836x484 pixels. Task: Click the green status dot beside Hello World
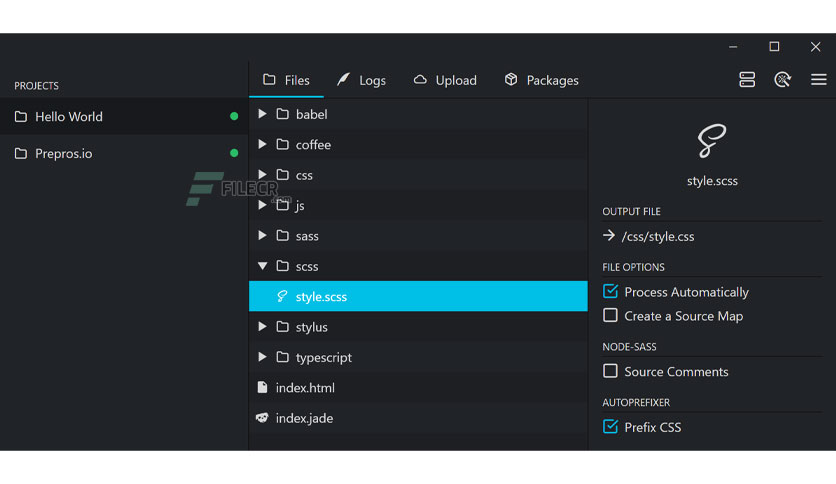[234, 116]
